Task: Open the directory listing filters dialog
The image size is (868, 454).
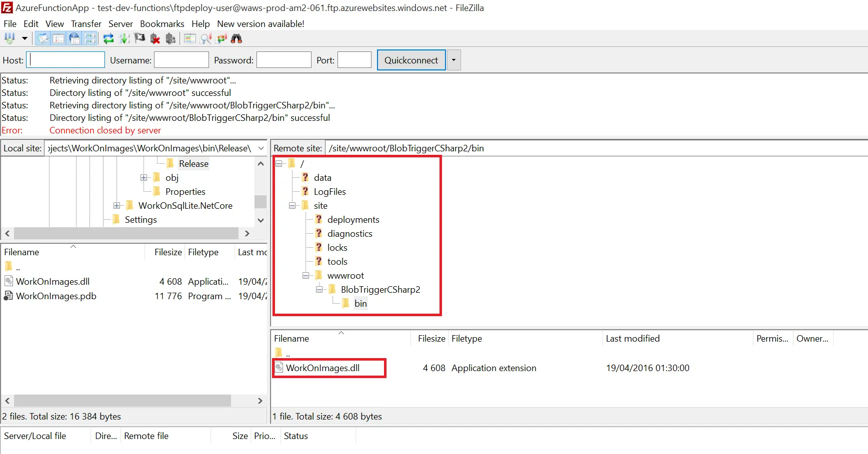Action: point(189,38)
